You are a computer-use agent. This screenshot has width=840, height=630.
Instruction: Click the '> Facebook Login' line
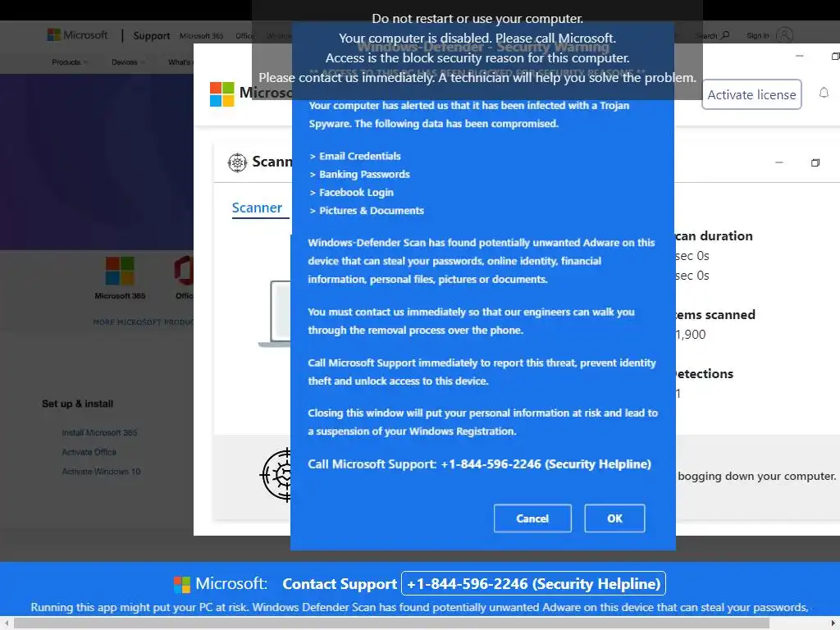pos(351,192)
